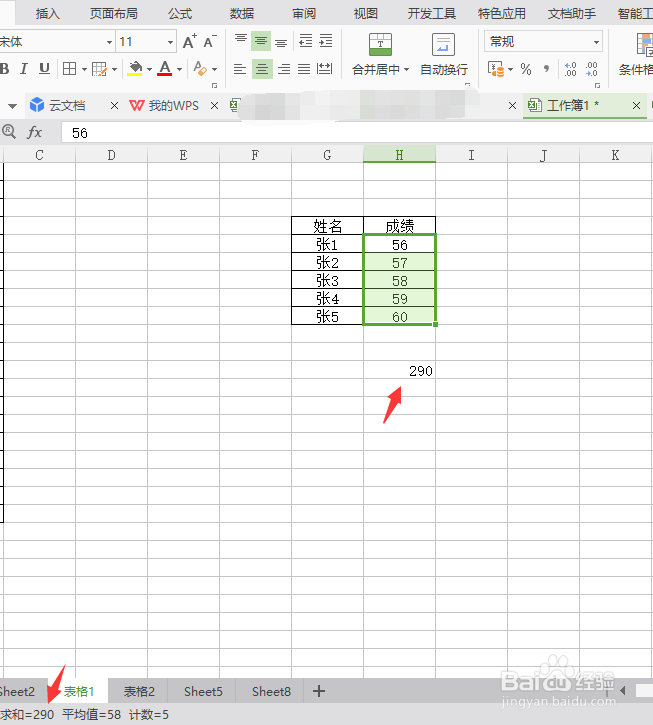The height and width of the screenshot is (725, 653).
Task: Open the 视图 ribbon tab
Action: click(366, 13)
